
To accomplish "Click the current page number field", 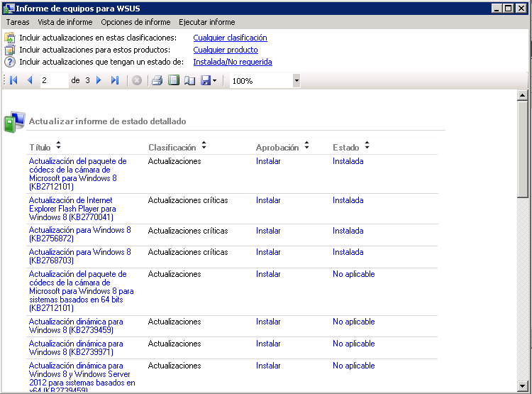I will click(55, 80).
